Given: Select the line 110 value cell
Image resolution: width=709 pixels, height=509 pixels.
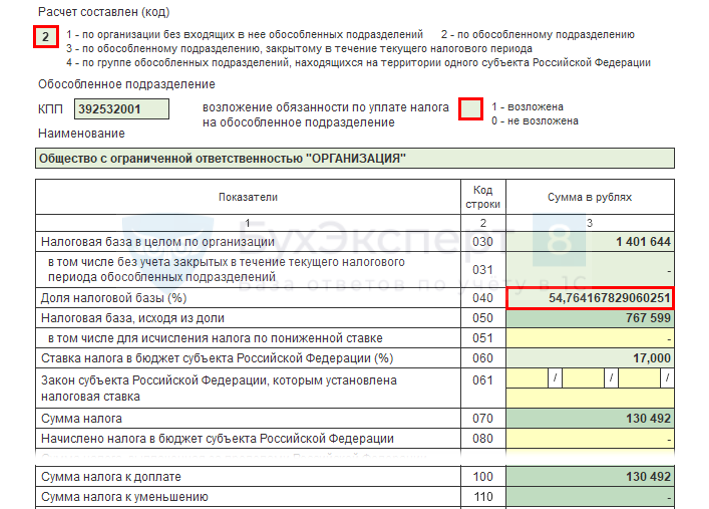Looking at the screenshot, I should point(590,497).
